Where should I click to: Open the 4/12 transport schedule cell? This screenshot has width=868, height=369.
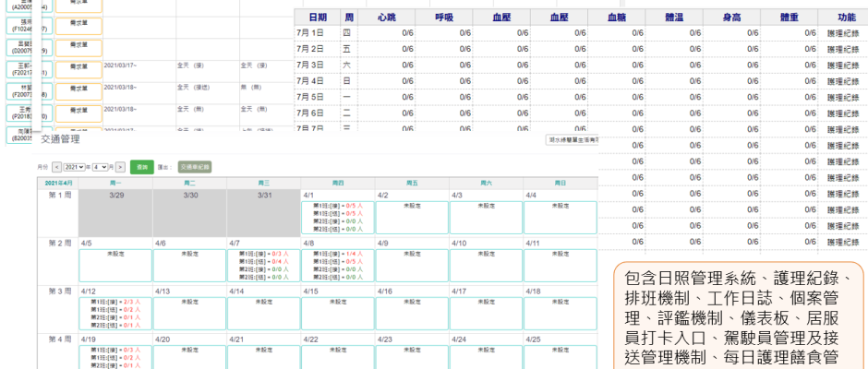[x=115, y=313]
